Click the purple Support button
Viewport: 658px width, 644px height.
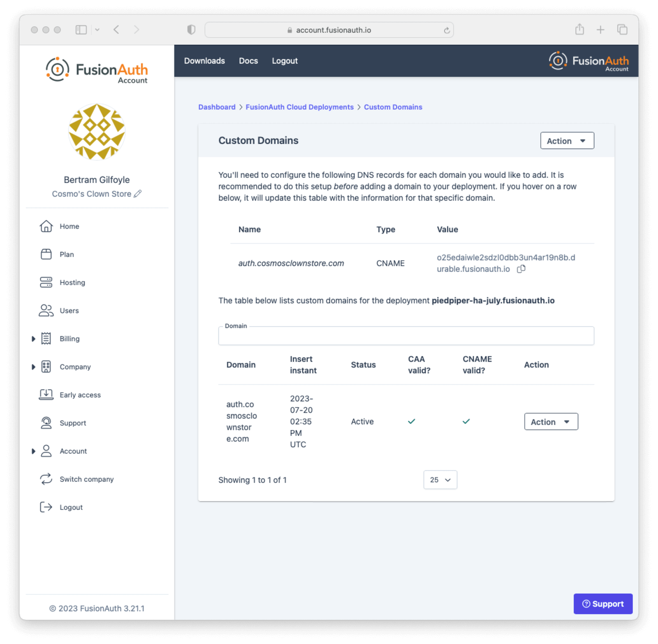603,604
